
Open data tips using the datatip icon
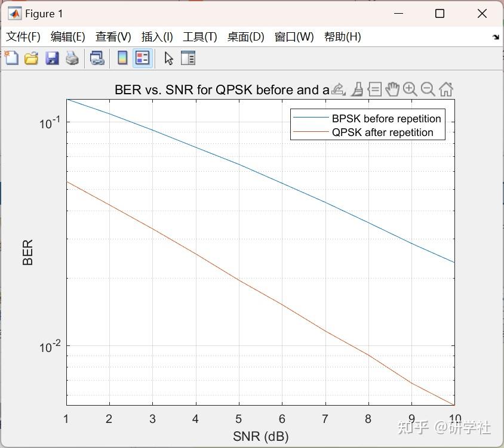[x=374, y=88]
